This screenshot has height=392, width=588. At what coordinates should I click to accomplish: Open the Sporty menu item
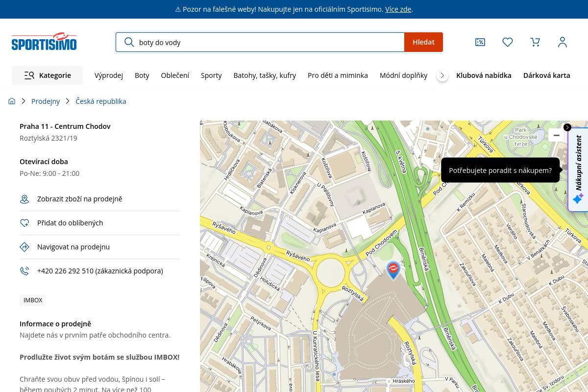[211, 75]
